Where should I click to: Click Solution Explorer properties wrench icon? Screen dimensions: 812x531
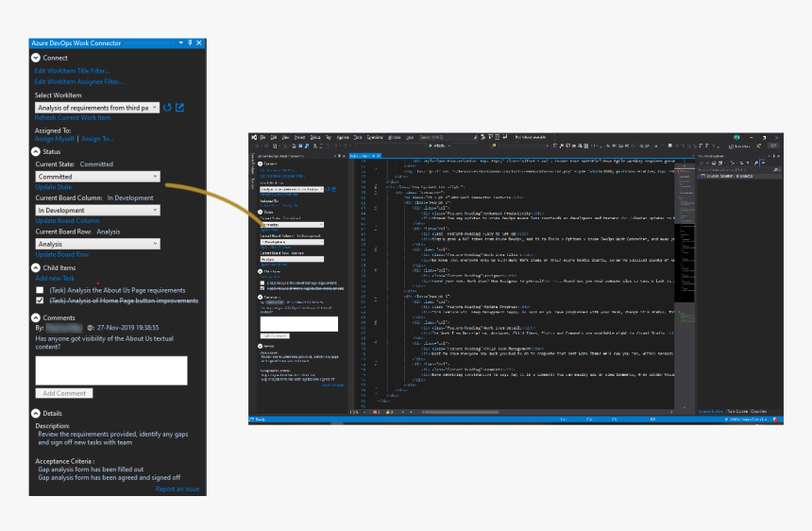tap(756, 163)
